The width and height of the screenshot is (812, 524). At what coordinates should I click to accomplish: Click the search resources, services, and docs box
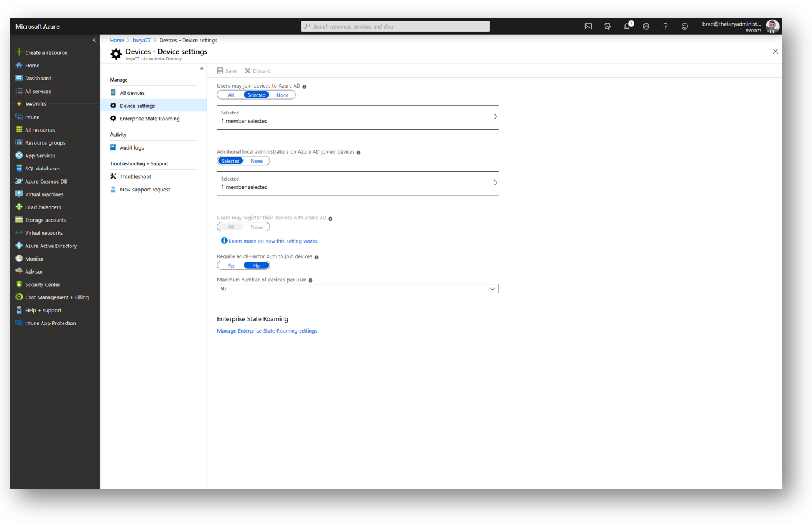coord(396,26)
